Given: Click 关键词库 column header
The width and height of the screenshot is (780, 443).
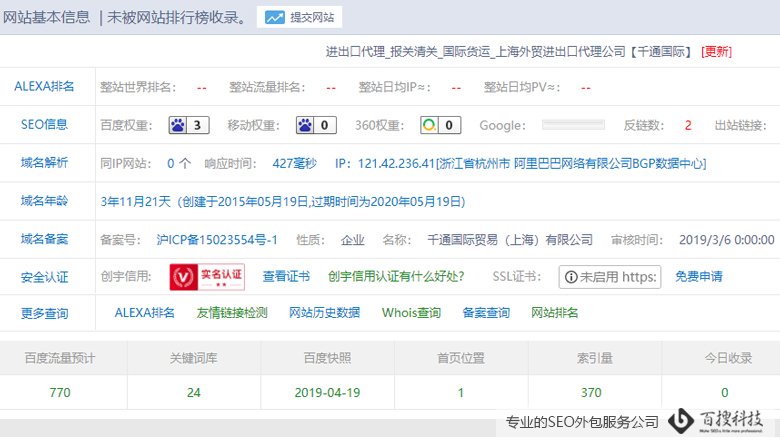Looking at the screenshot, I should [194, 358].
